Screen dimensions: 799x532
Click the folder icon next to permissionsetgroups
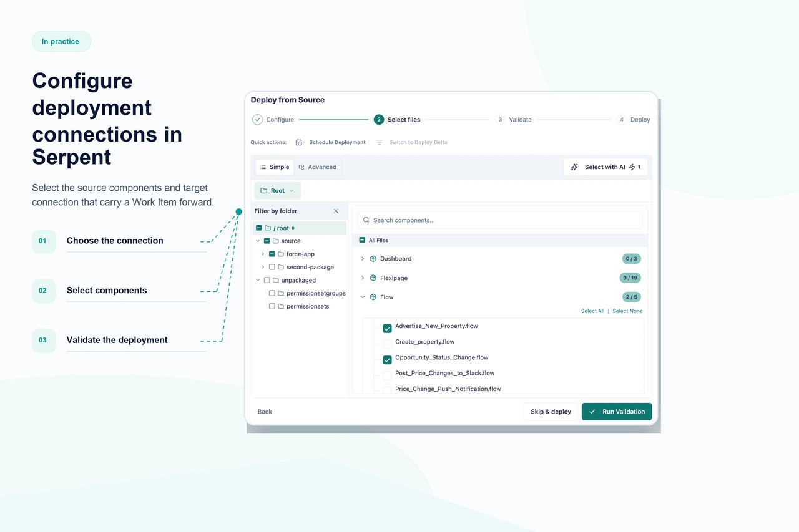[x=281, y=294]
